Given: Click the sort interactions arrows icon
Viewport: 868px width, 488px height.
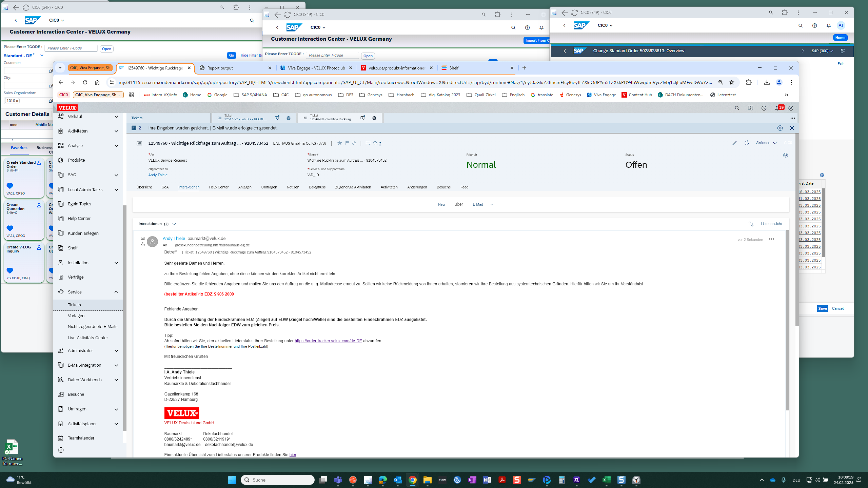Looking at the screenshot, I should 751,224.
